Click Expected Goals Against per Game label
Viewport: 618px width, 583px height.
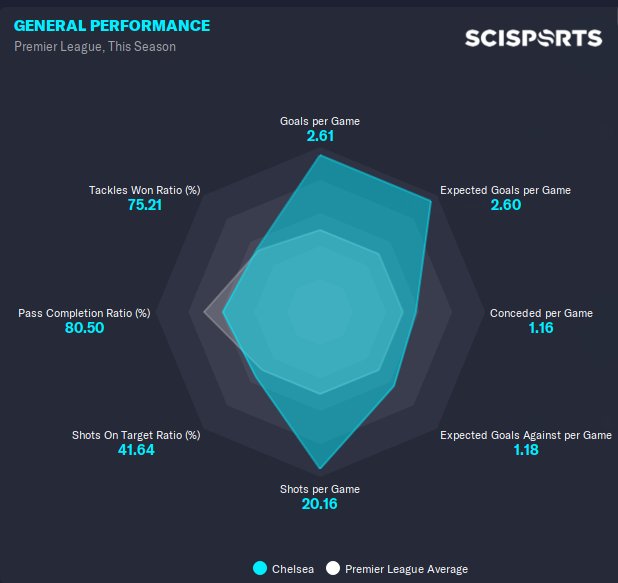[526, 435]
